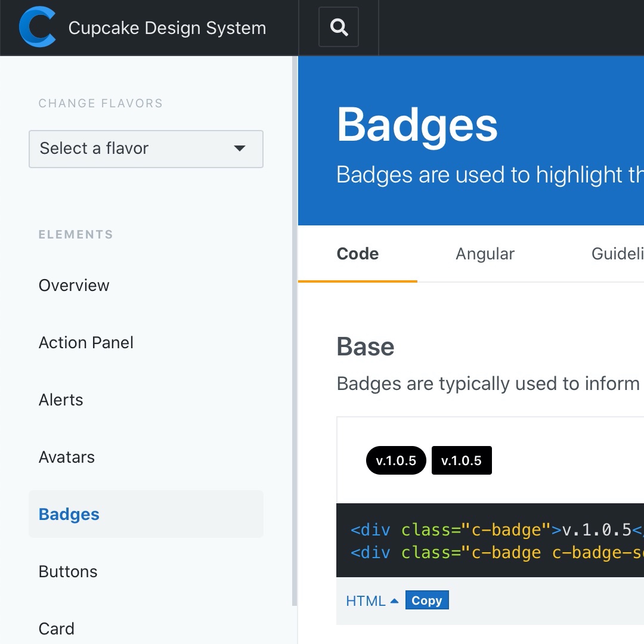Open the Card element page
Screen dimensions: 644x644
pos(57,628)
